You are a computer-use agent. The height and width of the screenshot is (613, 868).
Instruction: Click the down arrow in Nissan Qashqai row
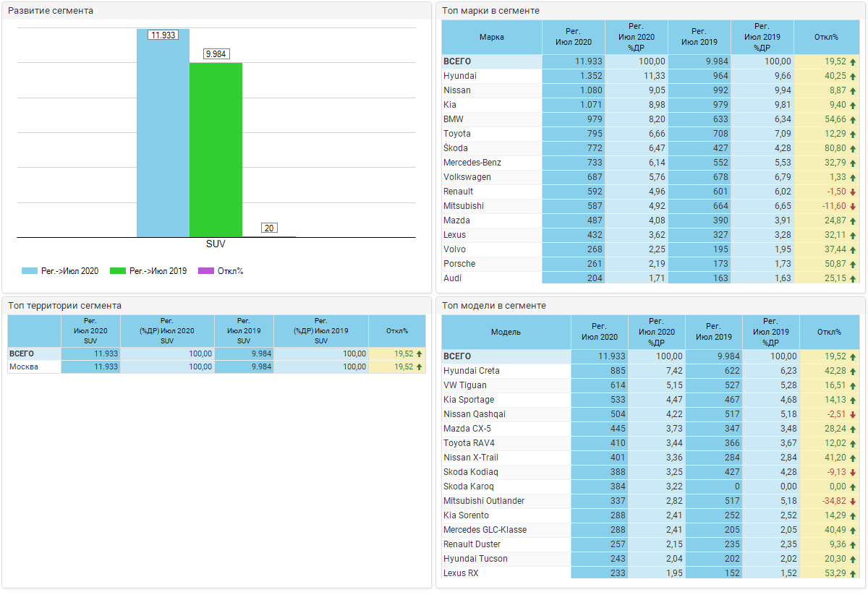tap(853, 414)
